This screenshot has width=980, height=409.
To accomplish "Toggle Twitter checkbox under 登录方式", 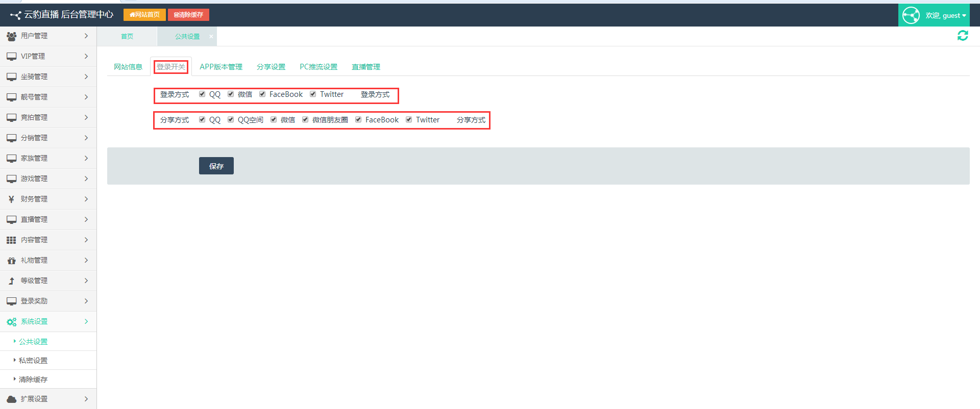I will tap(313, 94).
